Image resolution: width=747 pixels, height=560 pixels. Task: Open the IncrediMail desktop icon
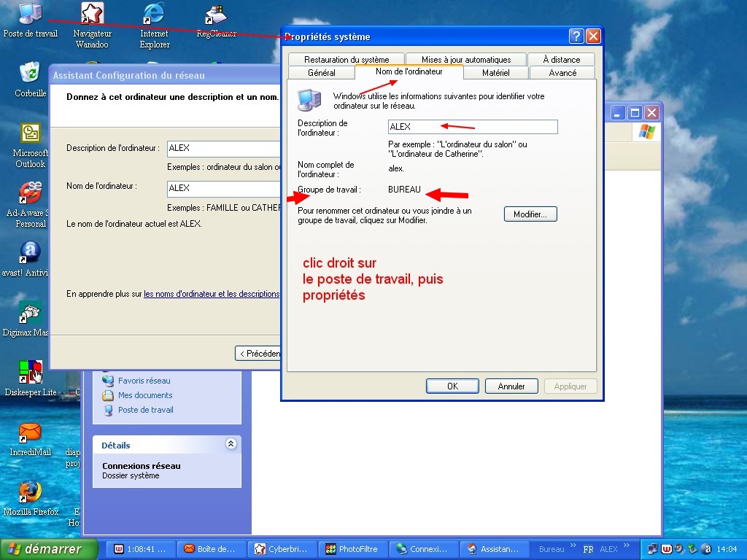point(30,432)
